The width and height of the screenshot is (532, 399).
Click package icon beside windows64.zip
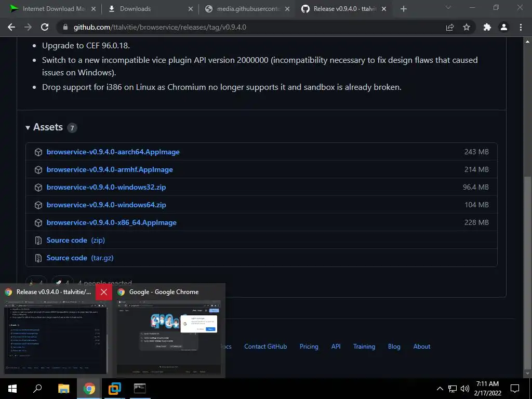click(38, 205)
